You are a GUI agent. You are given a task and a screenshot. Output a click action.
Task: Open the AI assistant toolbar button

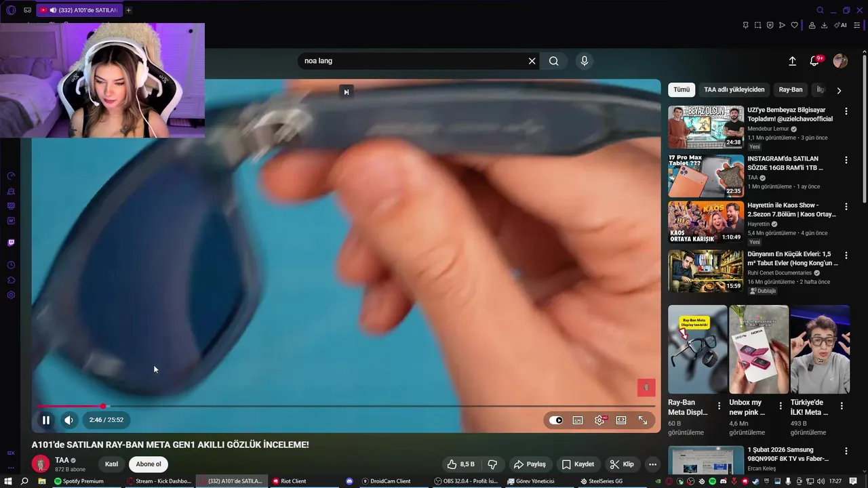(x=841, y=25)
